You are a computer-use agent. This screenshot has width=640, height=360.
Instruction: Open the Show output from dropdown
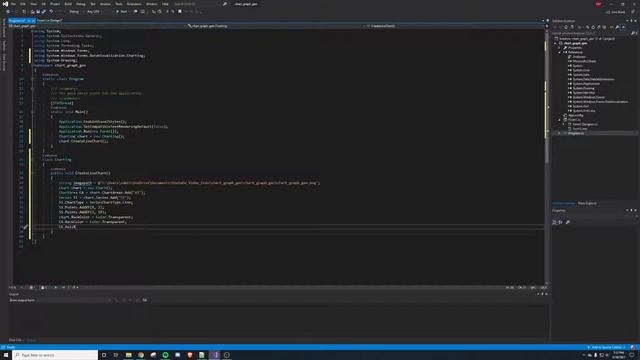point(73,300)
